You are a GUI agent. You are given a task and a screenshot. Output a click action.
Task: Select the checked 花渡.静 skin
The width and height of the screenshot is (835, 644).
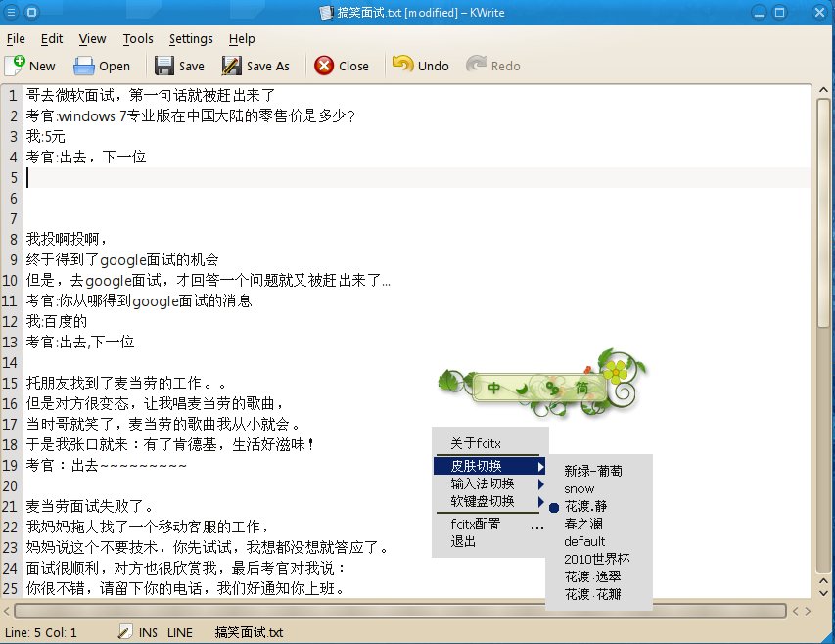(599, 506)
